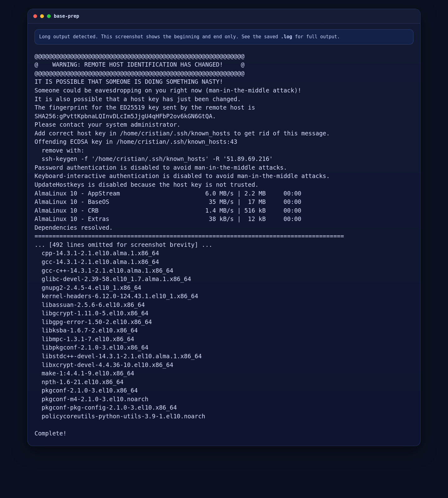Click the libksba-1.6.7-2 package line
448x498 pixels.
[x=90, y=331]
